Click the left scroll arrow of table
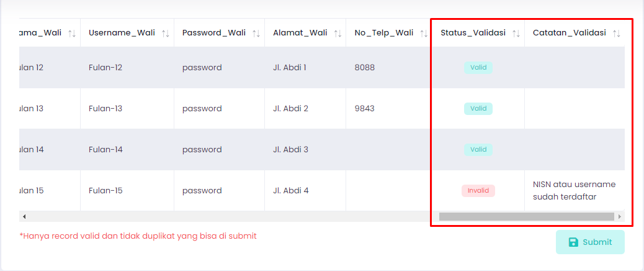Image resolution: width=644 pixels, height=271 pixels. 24,216
